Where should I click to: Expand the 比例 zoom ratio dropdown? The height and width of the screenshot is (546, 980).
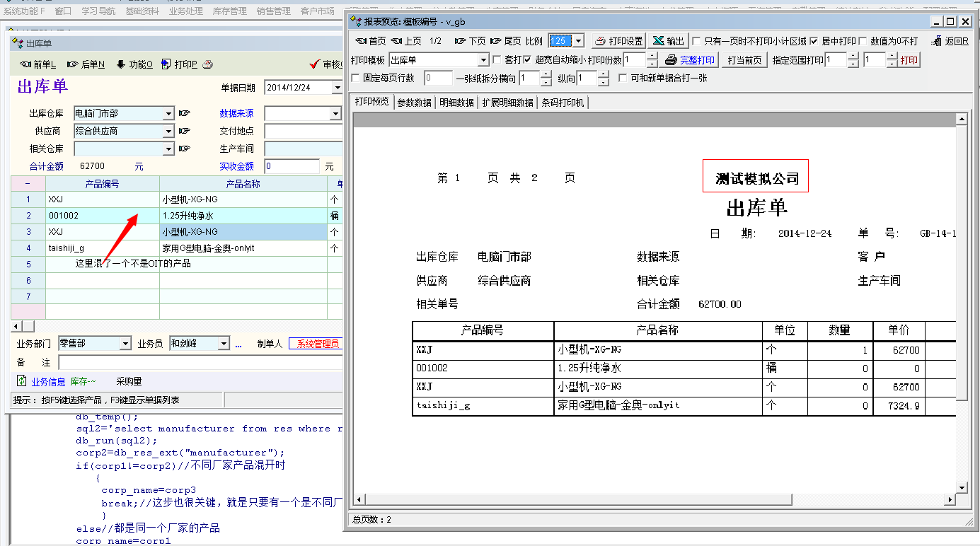point(579,41)
